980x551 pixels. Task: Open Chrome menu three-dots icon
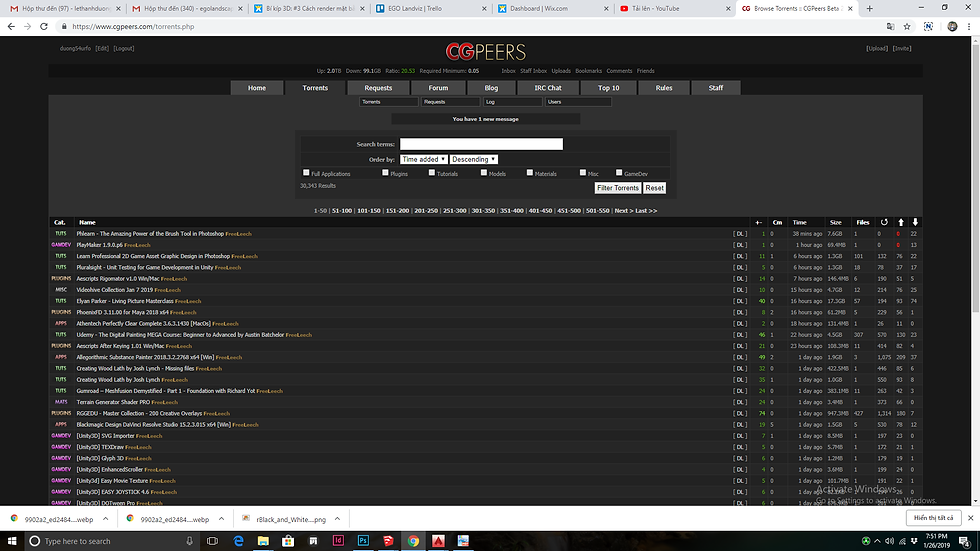969,26
